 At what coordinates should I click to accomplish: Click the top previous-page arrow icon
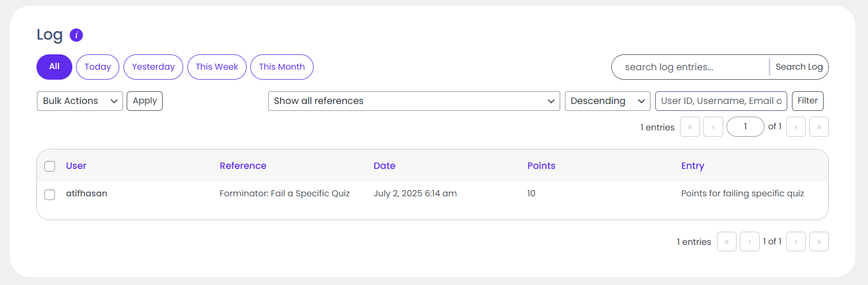[713, 127]
